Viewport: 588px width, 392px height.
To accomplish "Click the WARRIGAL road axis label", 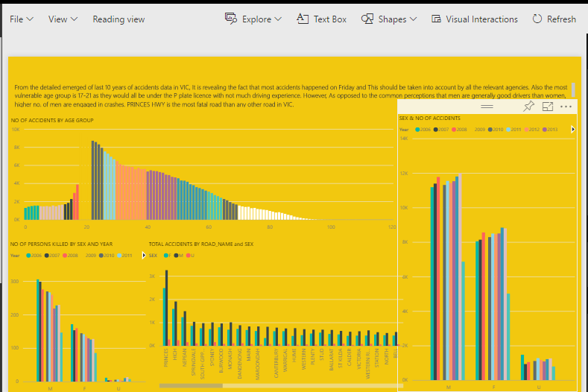I will [285, 360].
